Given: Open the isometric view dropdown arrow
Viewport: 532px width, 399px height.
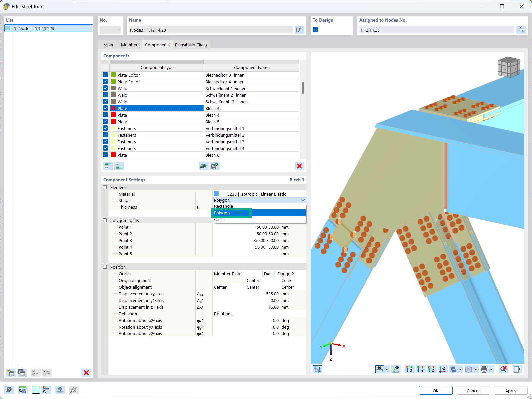Looking at the screenshot, I should pos(476,369).
